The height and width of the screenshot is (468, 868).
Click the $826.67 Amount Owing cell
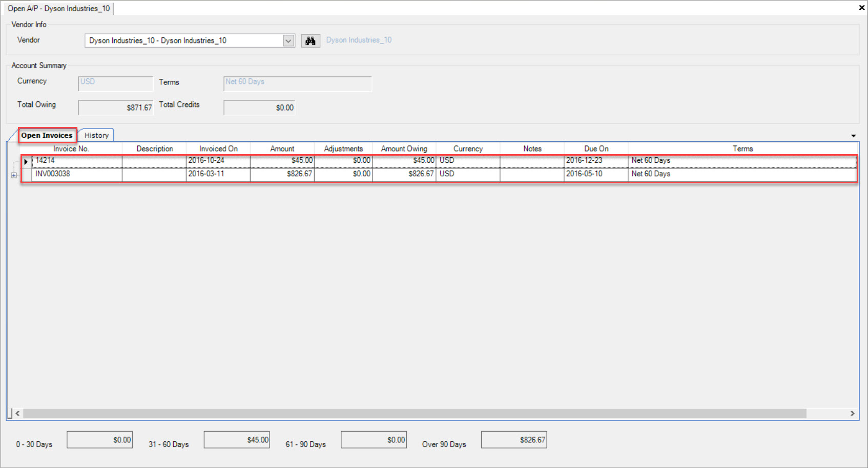point(404,174)
